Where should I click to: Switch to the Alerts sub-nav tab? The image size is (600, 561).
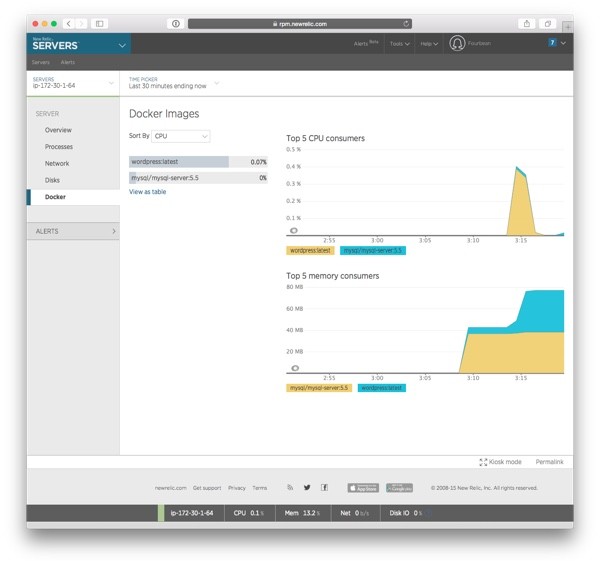(x=68, y=62)
